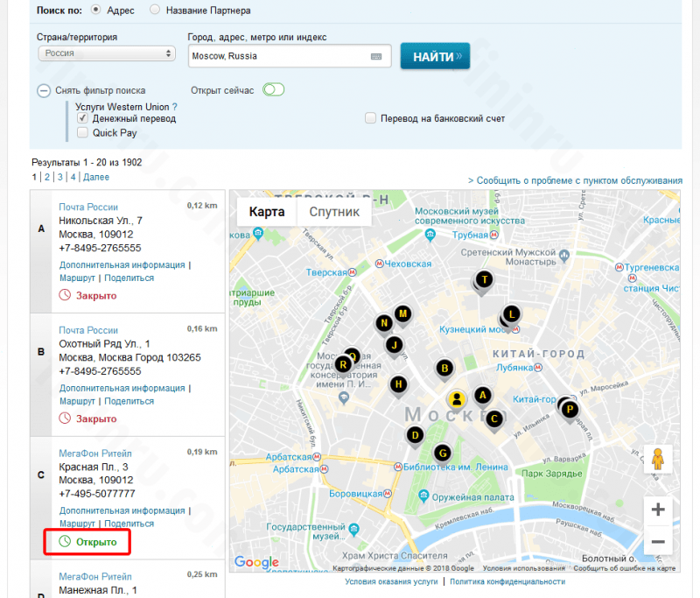The height and width of the screenshot is (598, 700).
Task: Open Условия оказания услуги link
Action: (391, 581)
